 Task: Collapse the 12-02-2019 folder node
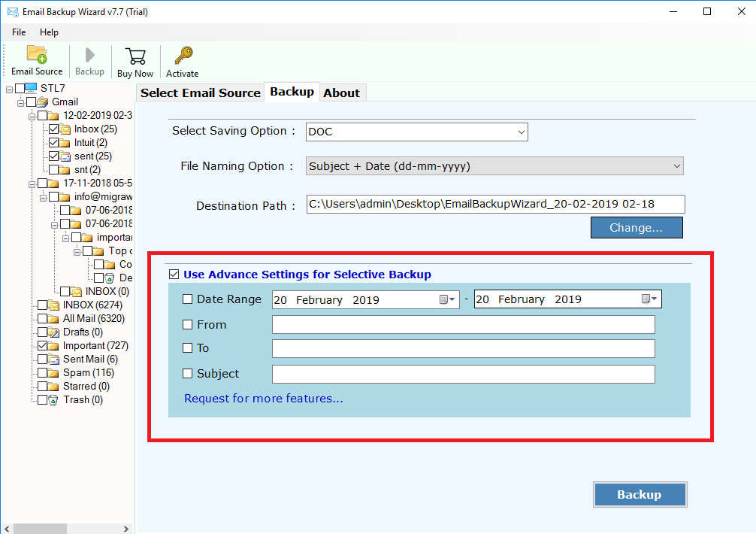coord(32,117)
